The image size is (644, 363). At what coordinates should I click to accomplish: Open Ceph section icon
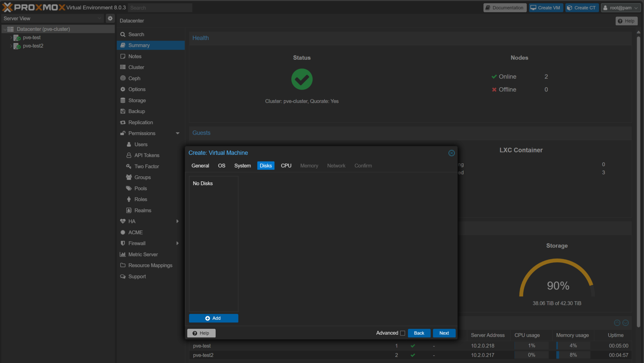coord(123,78)
